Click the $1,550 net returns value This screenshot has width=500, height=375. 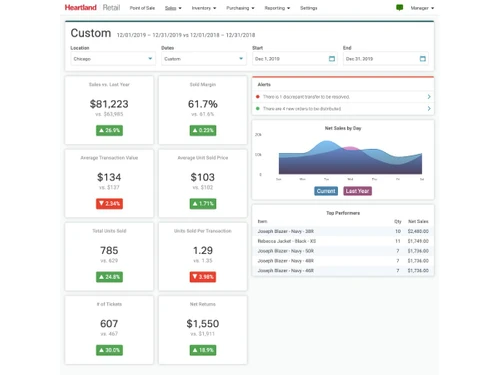click(203, 324)
